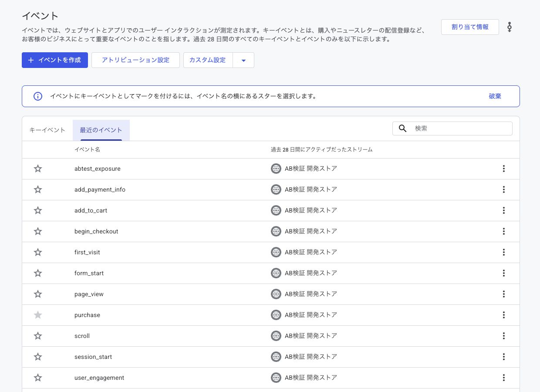This screenshot has width=540, height=392.
Task: Click the page_view event name
Action: [x=89, y=294]
